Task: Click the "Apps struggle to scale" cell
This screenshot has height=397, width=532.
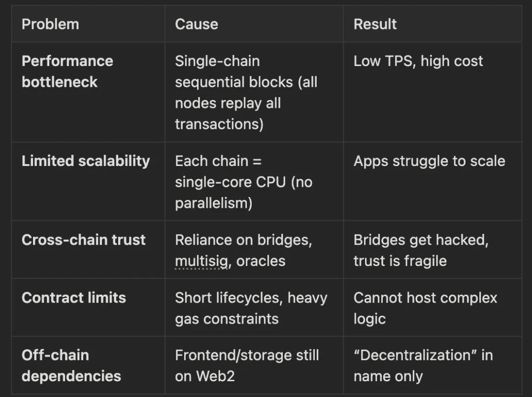Action: pos(429,161)
